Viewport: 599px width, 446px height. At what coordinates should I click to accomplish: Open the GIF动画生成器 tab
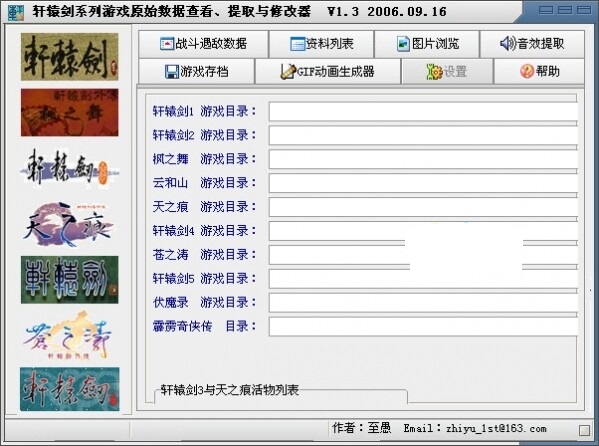327,71
